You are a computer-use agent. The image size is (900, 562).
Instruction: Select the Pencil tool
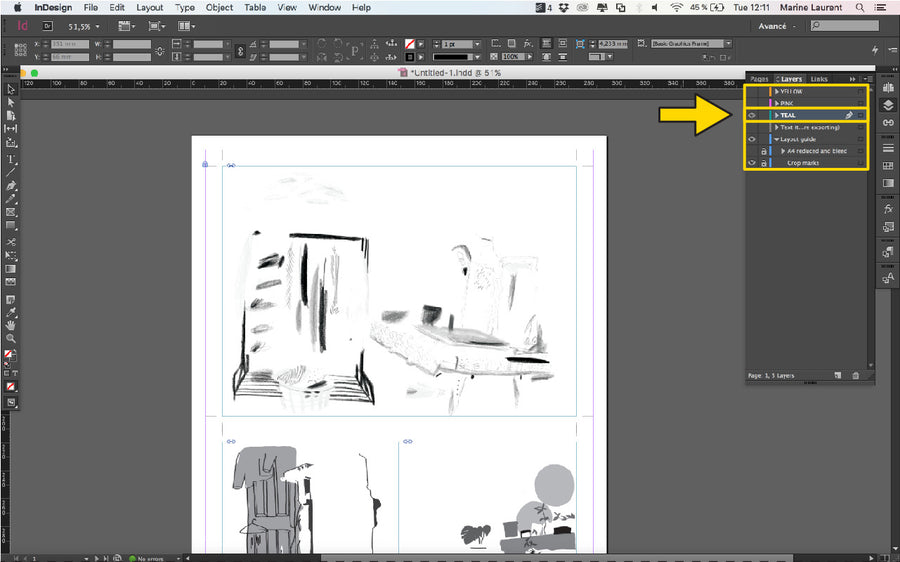point(10,199)
